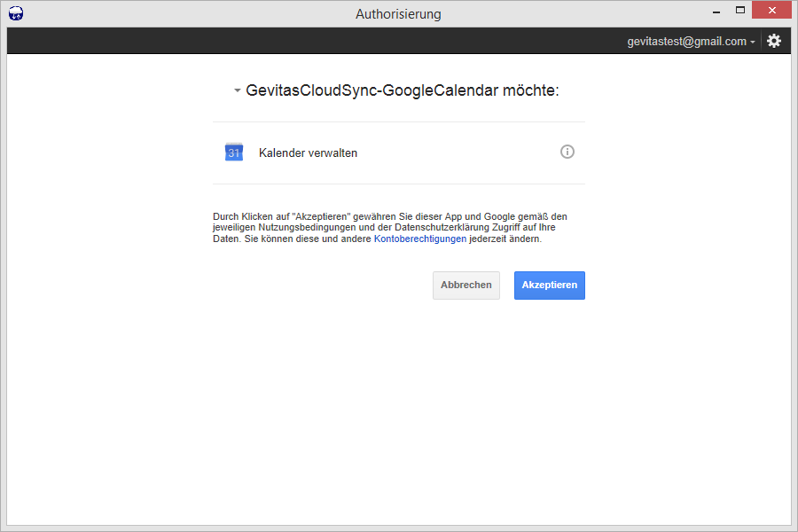The width and height of the screenshot is (798, 532).
Task: Click the Google Calendar 31 icon
Action: pos(234,153)
